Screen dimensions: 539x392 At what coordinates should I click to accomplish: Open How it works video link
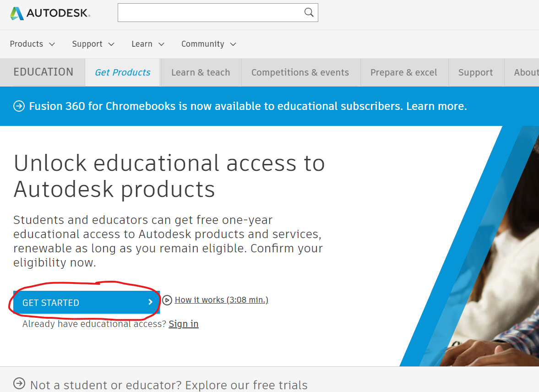221,300
